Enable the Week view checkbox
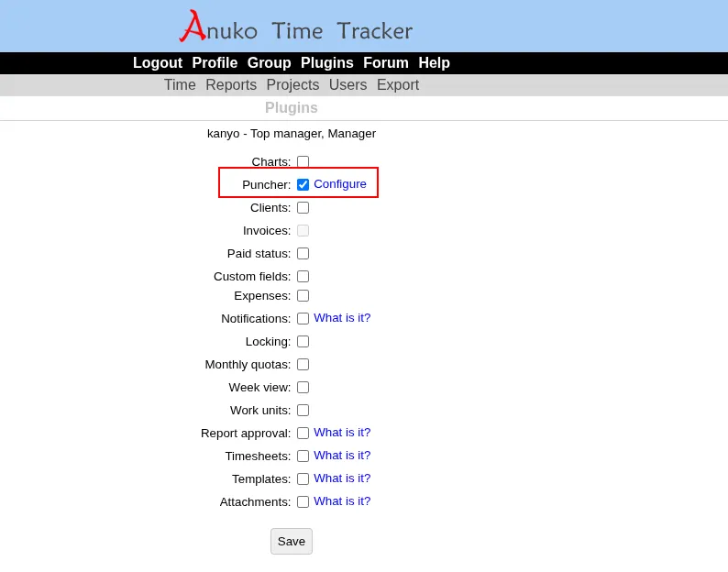 click(x=303, y=387)
